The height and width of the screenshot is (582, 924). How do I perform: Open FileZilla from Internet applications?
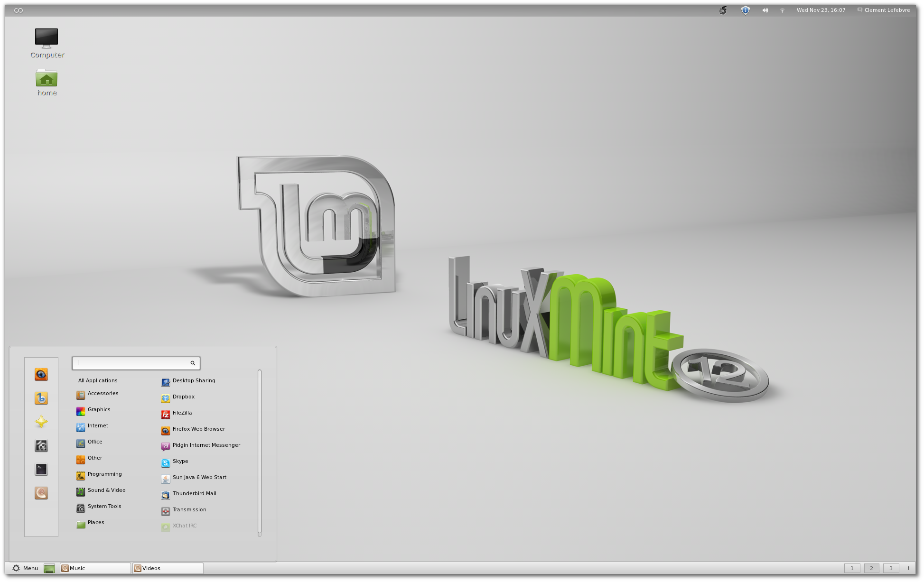pyautogui.click(x=182, y=412)
